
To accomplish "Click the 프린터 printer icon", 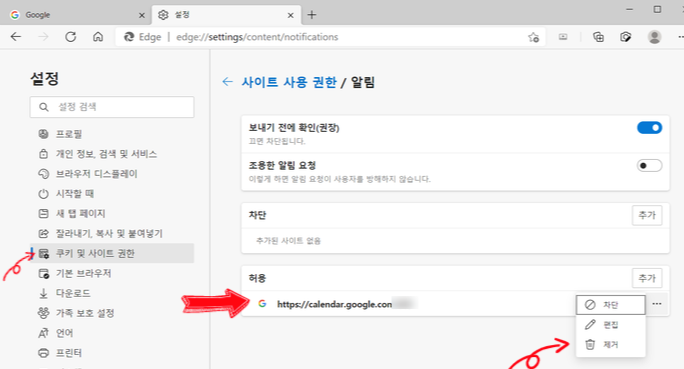I will click(x=43, y=353).
